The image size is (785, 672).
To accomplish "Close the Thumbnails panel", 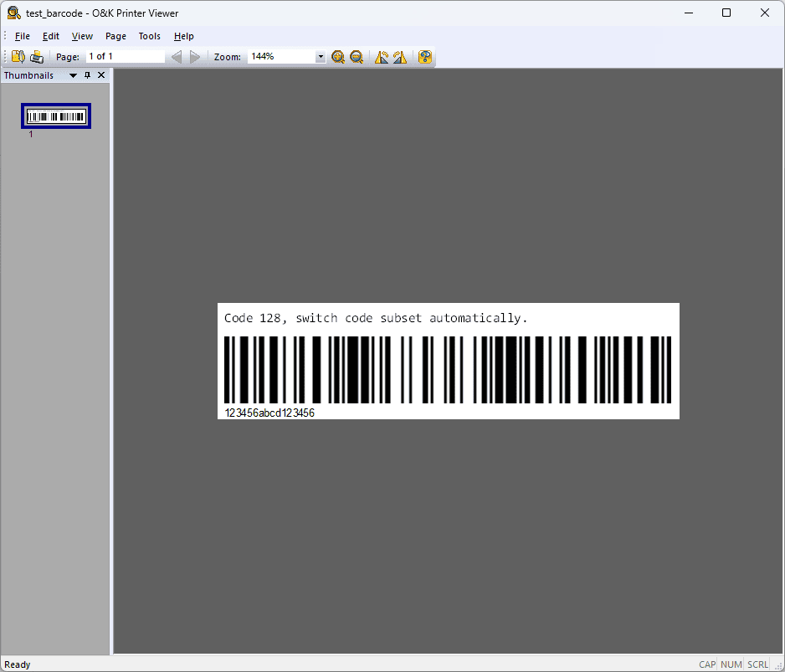I will point(100,74).
